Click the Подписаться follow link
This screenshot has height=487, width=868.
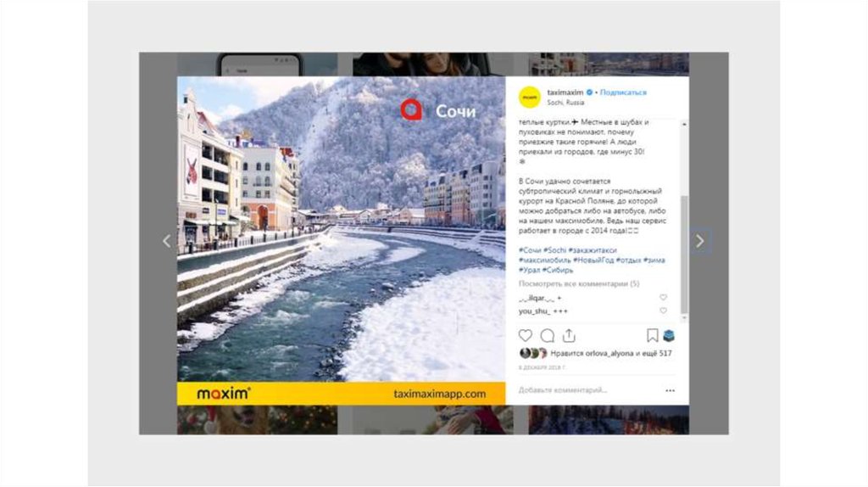click(623, 92)
